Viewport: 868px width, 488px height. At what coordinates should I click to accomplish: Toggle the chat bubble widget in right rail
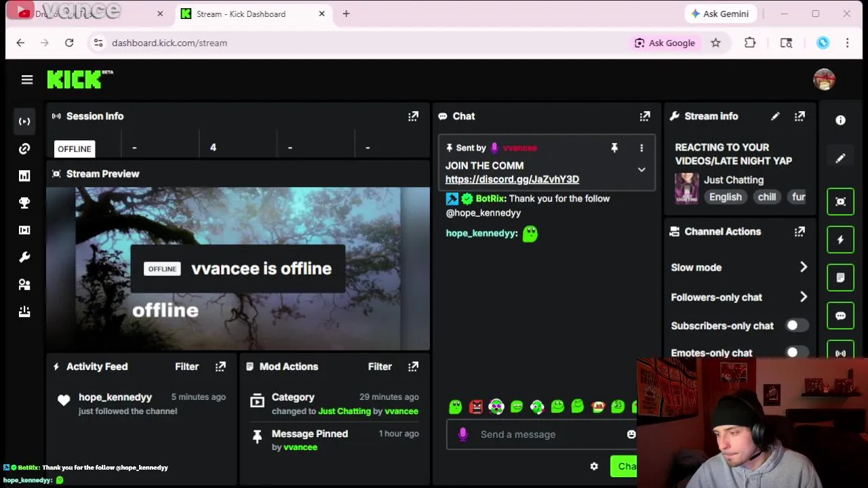tap(840, 316)
